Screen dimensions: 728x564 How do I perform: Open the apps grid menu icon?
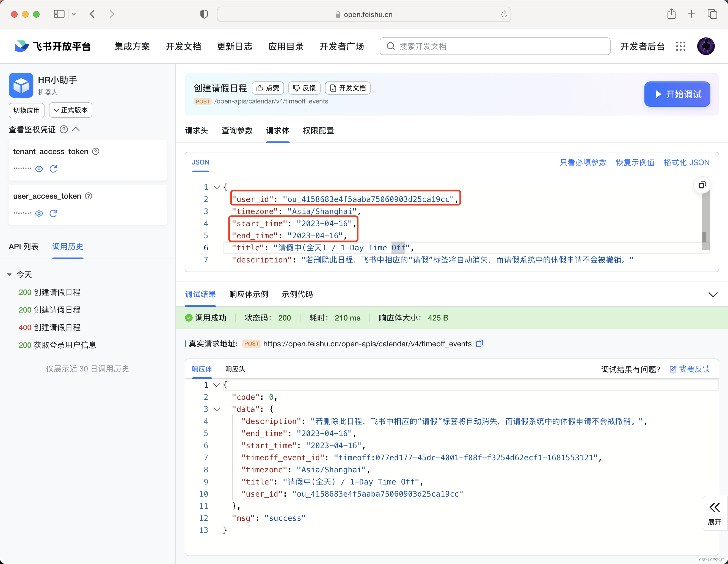click(x=680, y=46)
